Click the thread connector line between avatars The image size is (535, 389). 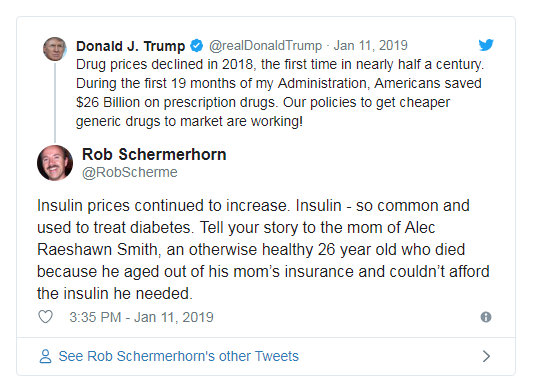(55, 102)
